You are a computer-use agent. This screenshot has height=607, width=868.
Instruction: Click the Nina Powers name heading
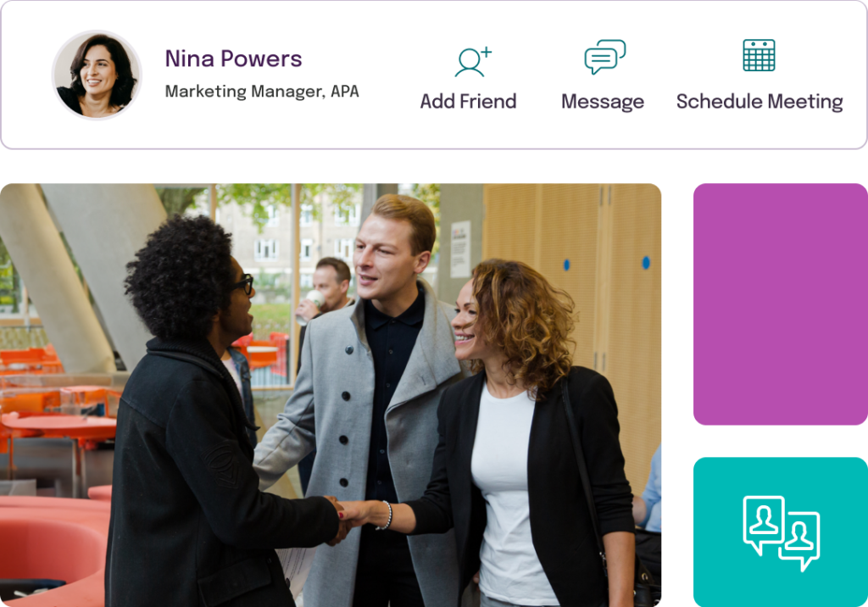(234, 58)
